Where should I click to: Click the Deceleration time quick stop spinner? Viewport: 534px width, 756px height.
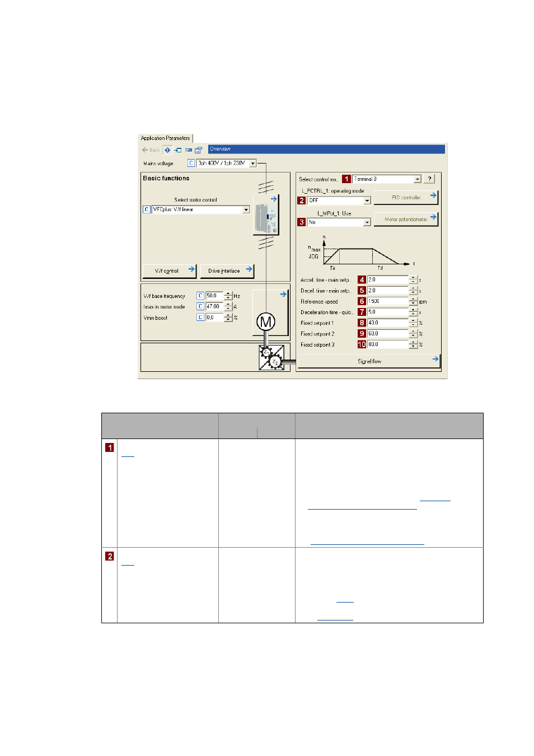[x=413, y=312]
